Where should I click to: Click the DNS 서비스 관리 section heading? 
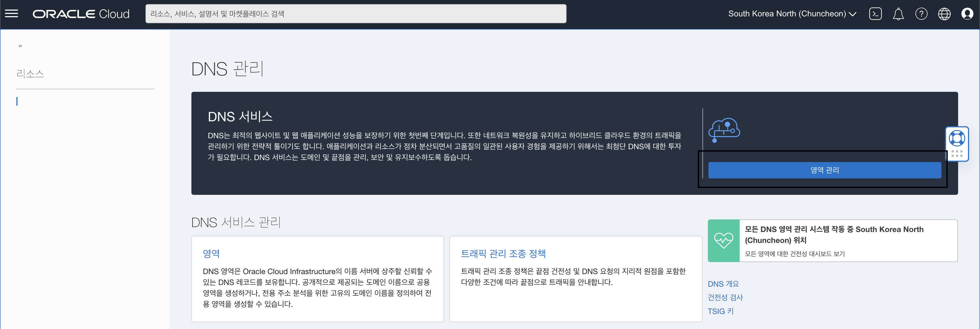[x=236, y=222]
